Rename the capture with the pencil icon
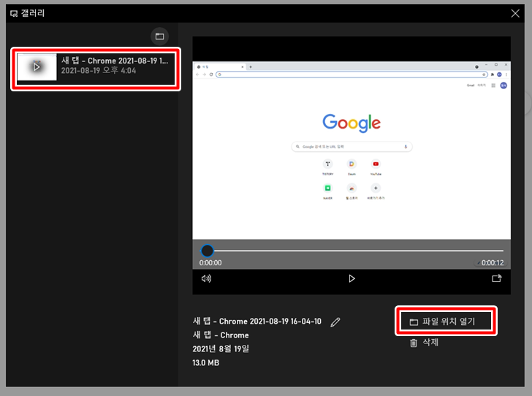The image size is (532, 396). click(335, 322)
